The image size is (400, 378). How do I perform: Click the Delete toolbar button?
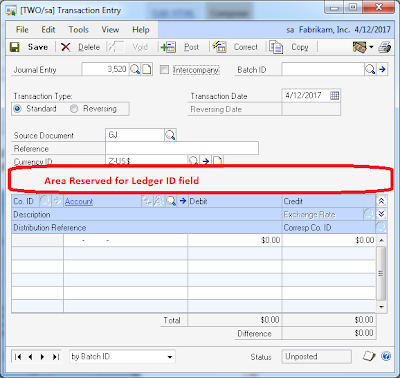[80, 47]
